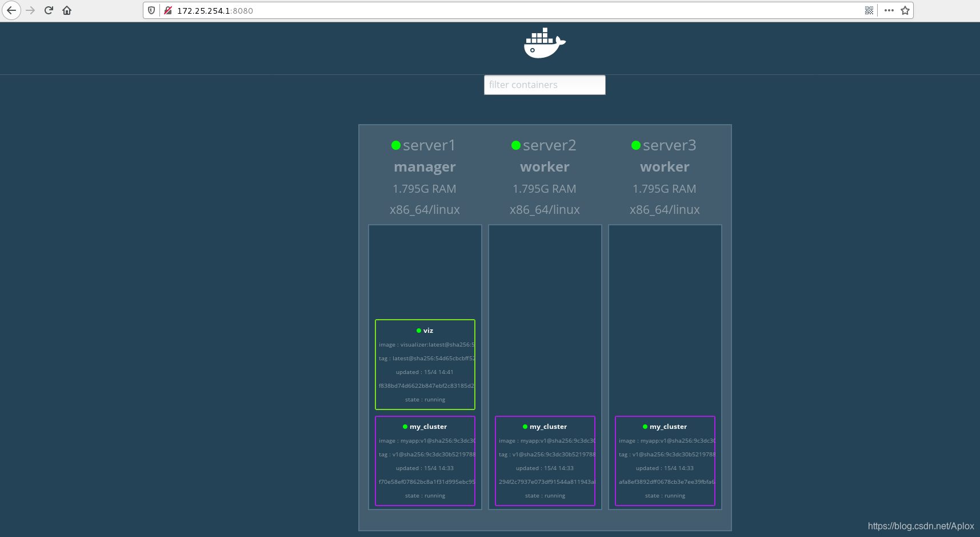This screenshot has height=537, width=980.
Task: Click 1.795G RAM under server2
Action: point(545,189)
